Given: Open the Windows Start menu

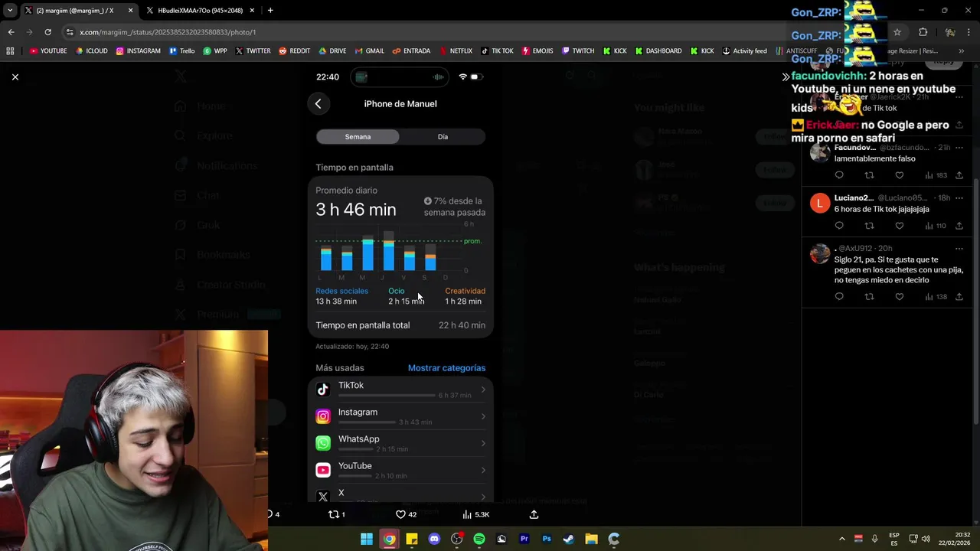Looking at the screenshot, I should (367, 539).
